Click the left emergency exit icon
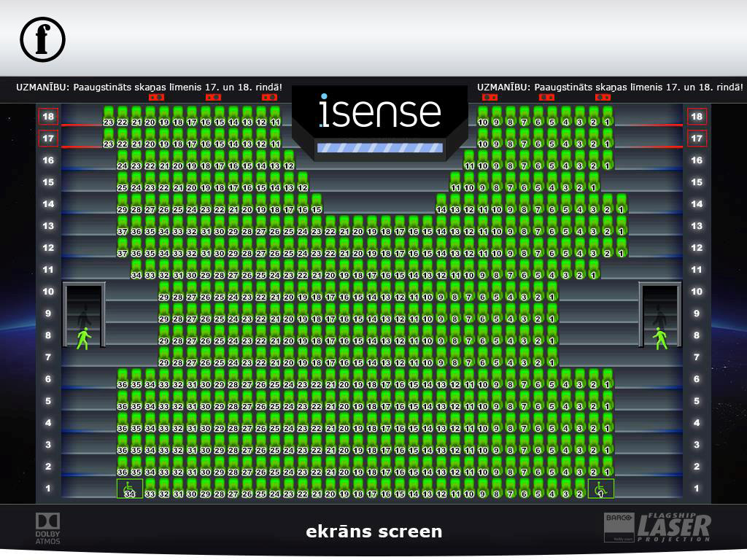The height and width of the screenshot is (560, 747). point(83,338)
